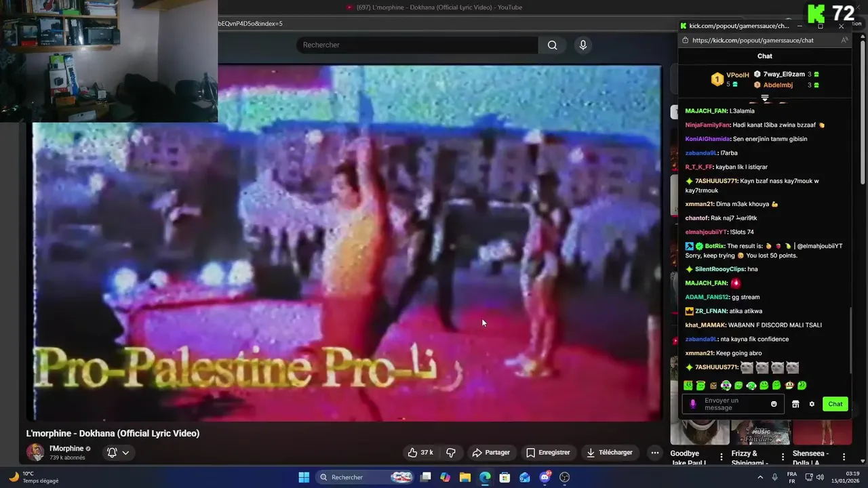Click username BotRix in chat

pos(715,246)
